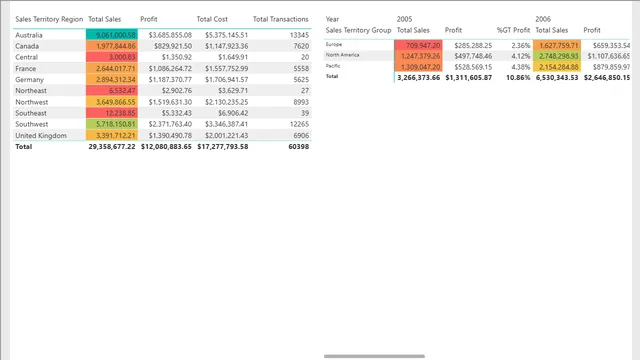Click the 2005 year column header
Viewport: 640px width, 360px height.
click(x=404, y=19)
